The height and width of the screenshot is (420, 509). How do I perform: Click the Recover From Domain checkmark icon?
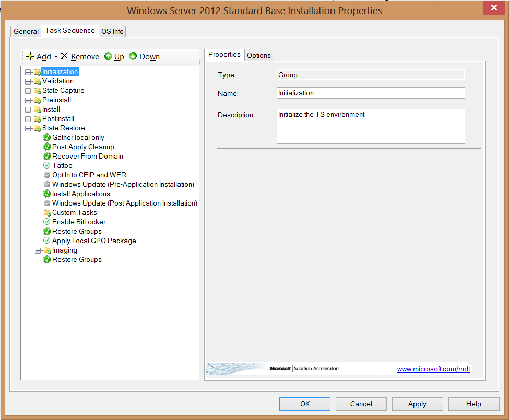(47, 157)
